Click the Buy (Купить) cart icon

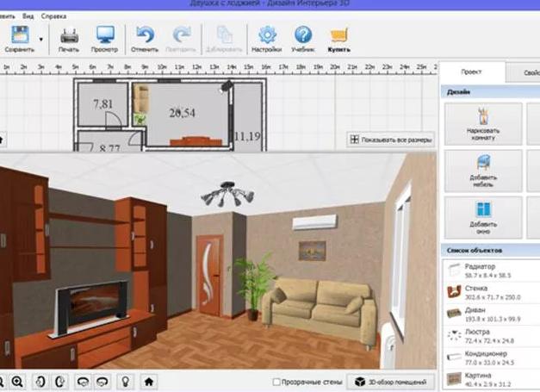[339, 35]
